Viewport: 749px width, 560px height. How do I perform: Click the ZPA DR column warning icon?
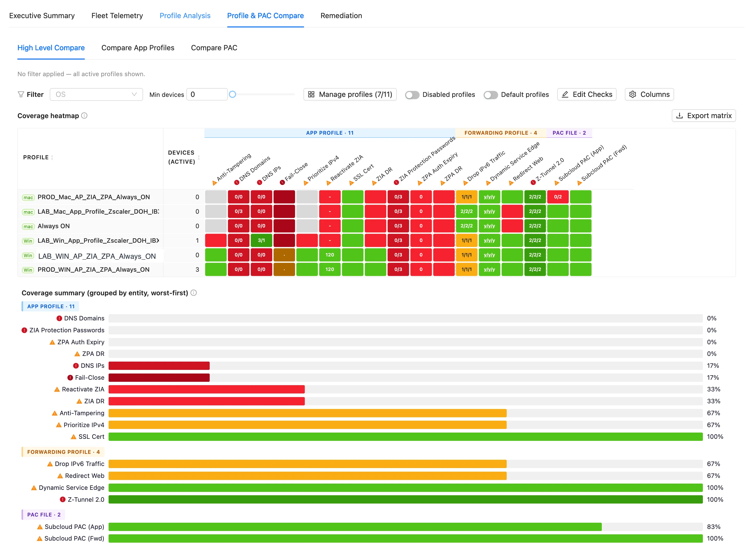pos(443,183)
